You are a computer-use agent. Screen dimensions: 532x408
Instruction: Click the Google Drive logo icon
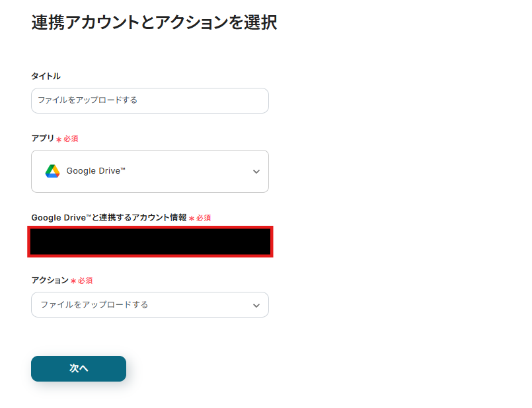52,171
